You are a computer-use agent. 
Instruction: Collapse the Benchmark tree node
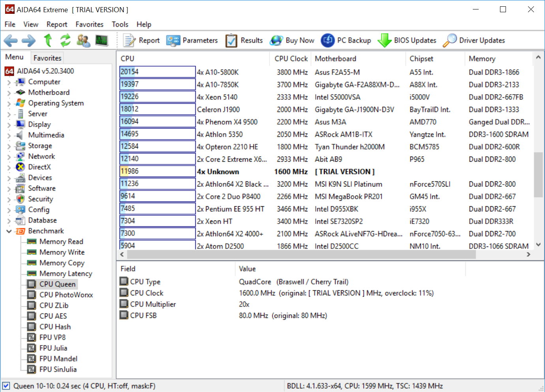pos(9,231)
